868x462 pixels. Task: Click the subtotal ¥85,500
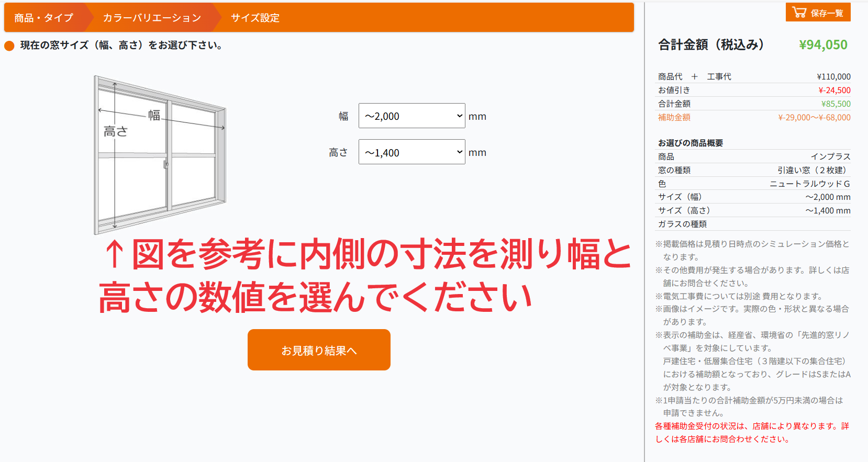click(836, 104)
